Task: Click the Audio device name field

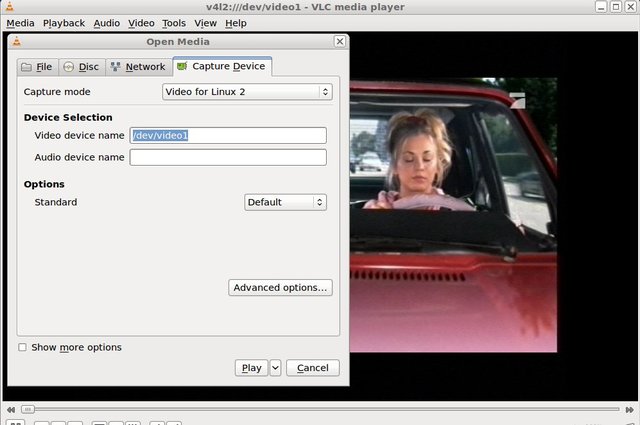Action: tap(228, 158)
